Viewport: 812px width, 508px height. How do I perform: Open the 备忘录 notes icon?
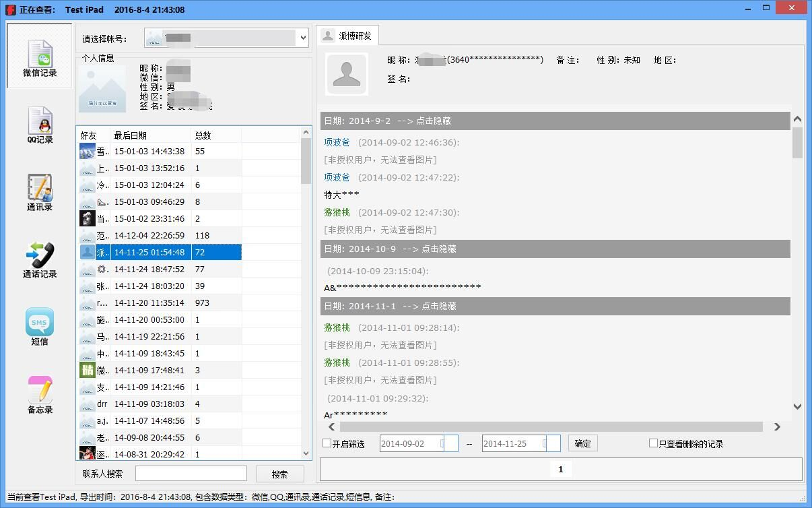coord(40,393)
